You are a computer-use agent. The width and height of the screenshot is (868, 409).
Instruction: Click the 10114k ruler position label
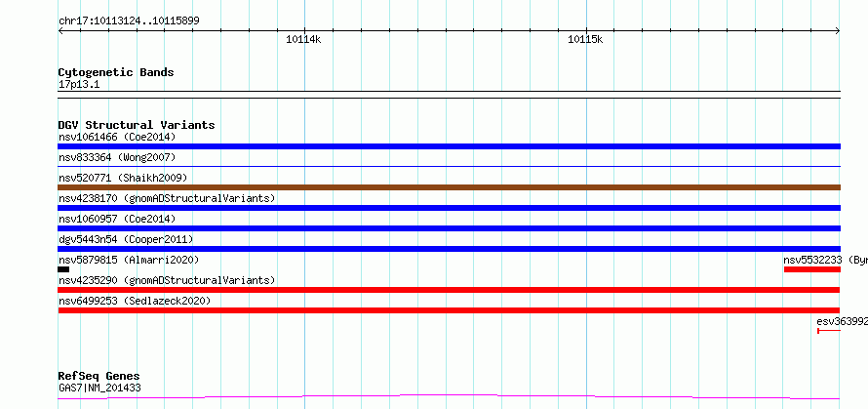coord(302,39)
